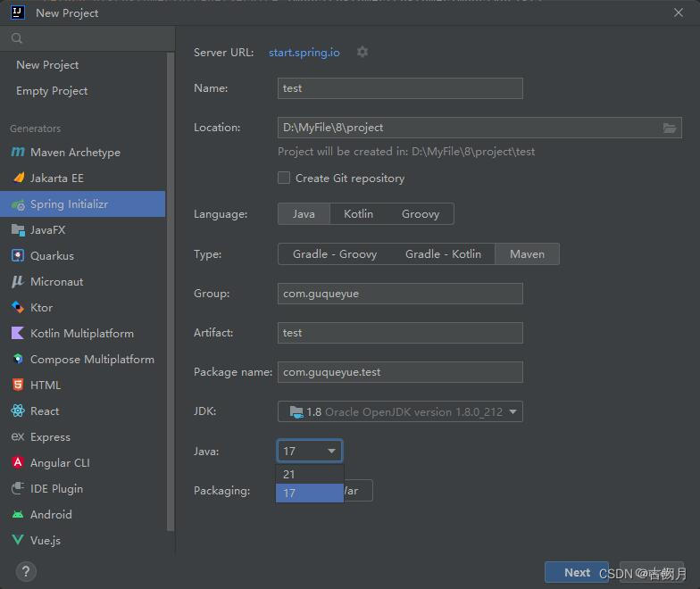
Task: Select Java language option
Action: (304, 214)
